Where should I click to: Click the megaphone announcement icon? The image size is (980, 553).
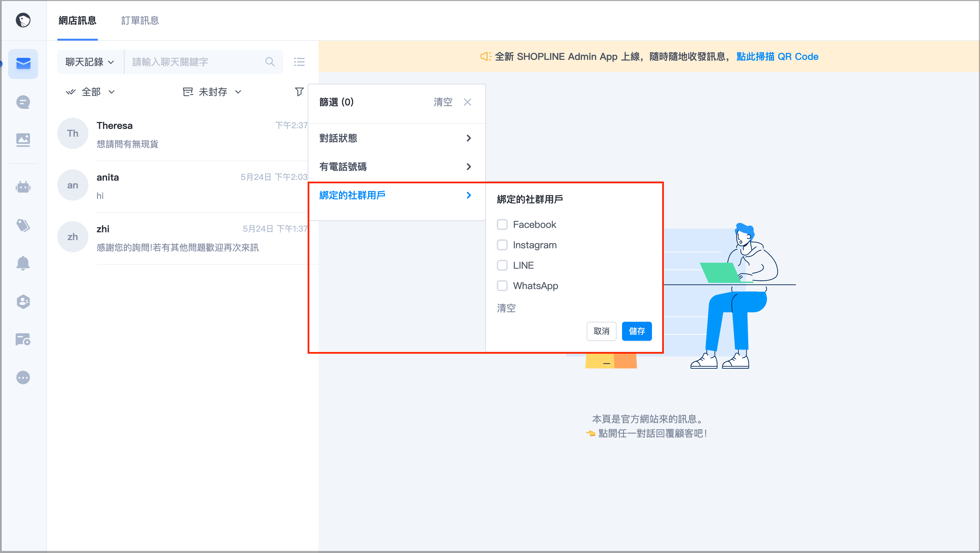486,57
